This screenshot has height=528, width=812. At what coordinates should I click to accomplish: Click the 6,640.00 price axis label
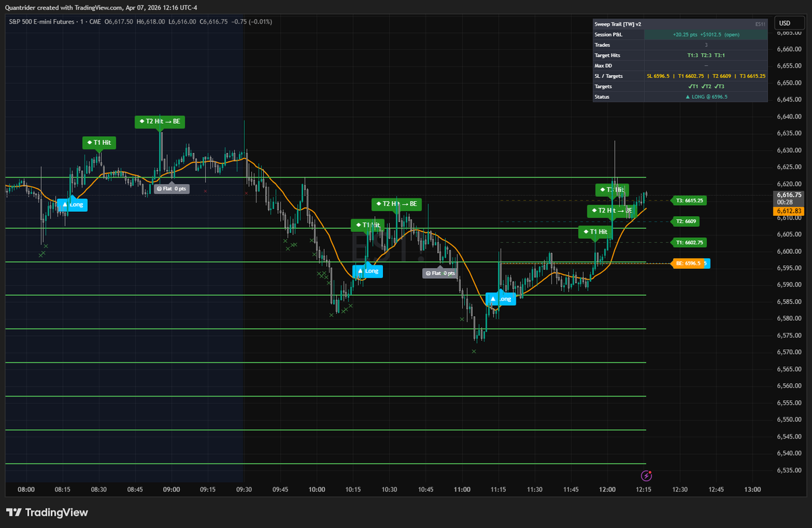(x=789, y=116)
